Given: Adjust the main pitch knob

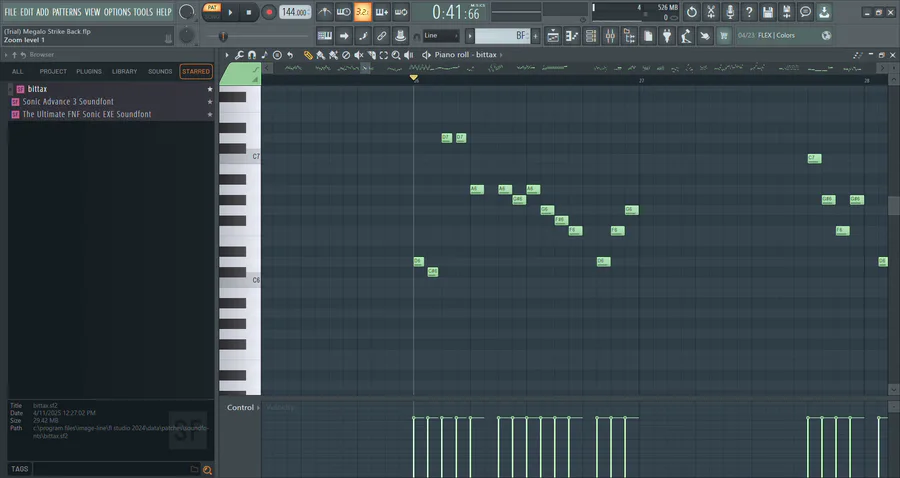Looking at the screenshot, I should (187, 36).
